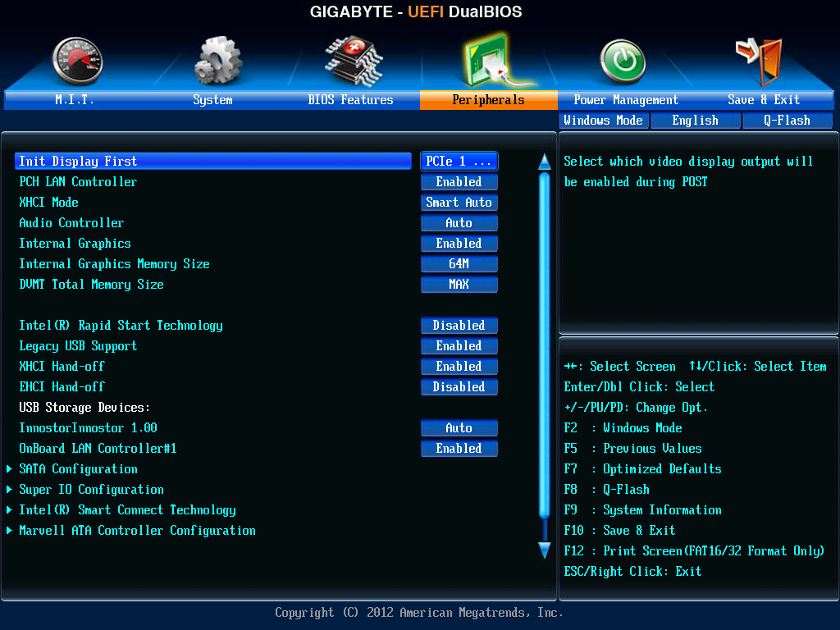The height and width of the screenshot is (630, 840).
Task: Switch to the System tab
Action: [x=212, y=99]
